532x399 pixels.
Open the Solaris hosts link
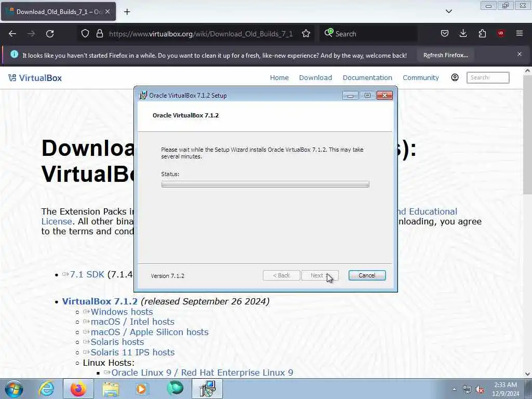tap(117, 342)
